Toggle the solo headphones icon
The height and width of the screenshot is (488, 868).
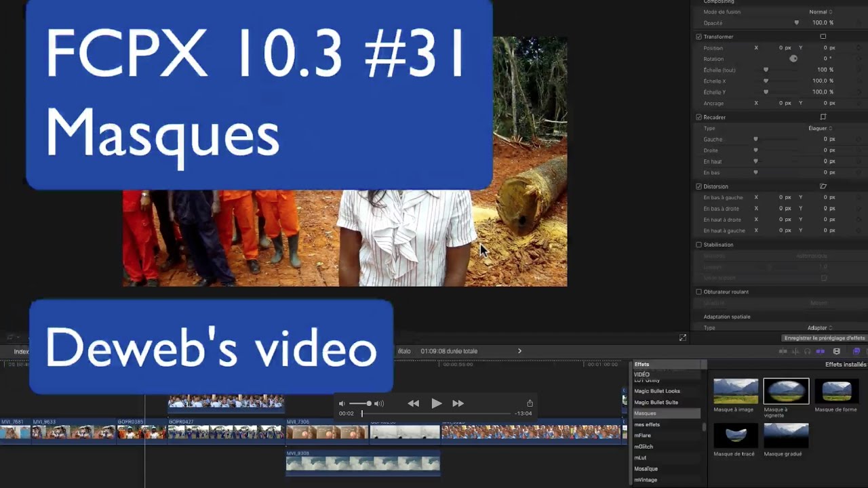tap(807, 352)
